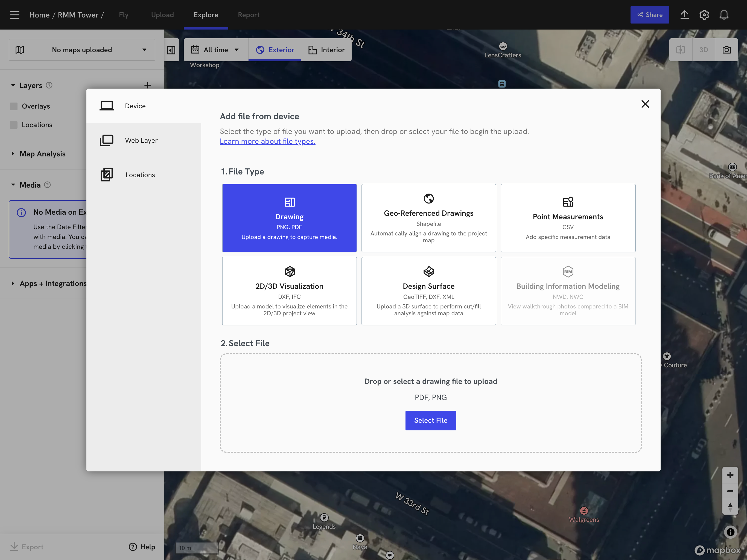
Task: Switch the map to 3D view
Action: 704,50
